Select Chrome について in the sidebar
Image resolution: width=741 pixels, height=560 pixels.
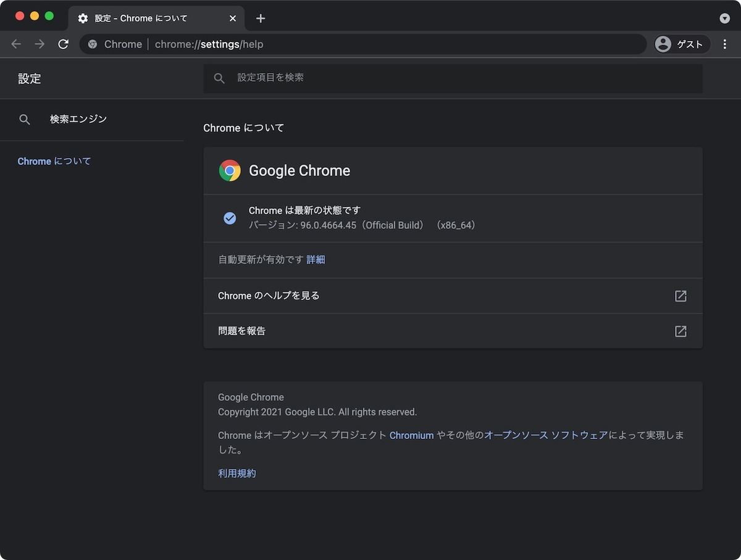(54, 161)
